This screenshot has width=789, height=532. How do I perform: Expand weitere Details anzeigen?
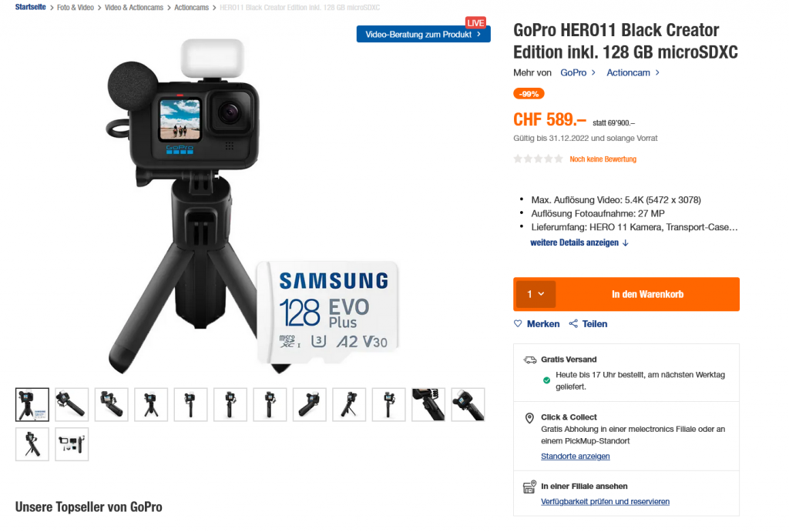click(x=579, y=243)
